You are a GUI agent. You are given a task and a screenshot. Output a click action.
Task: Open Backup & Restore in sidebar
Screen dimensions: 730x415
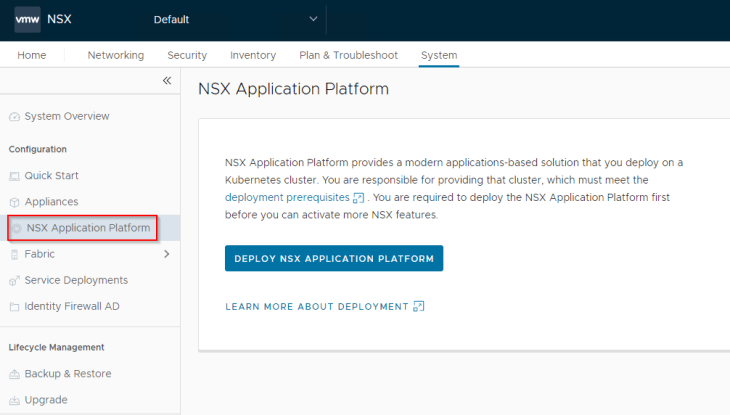point(68,374)
